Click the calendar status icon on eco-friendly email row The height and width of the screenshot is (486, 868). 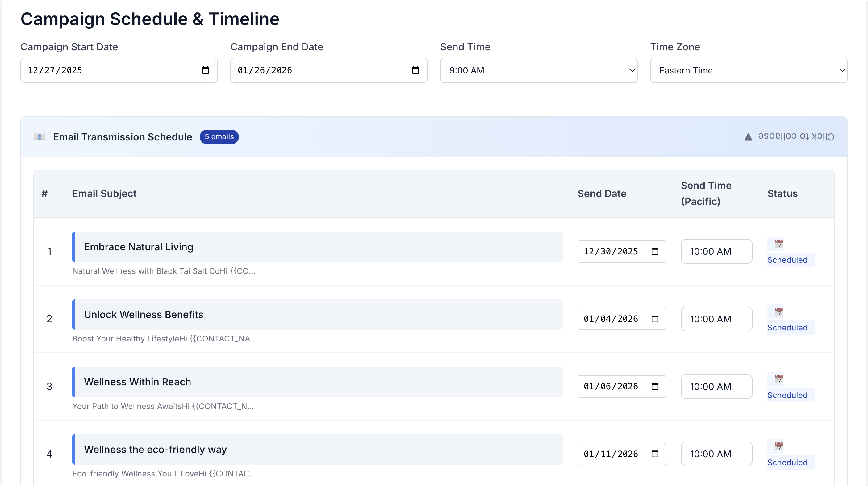click(x=778, y=446)
